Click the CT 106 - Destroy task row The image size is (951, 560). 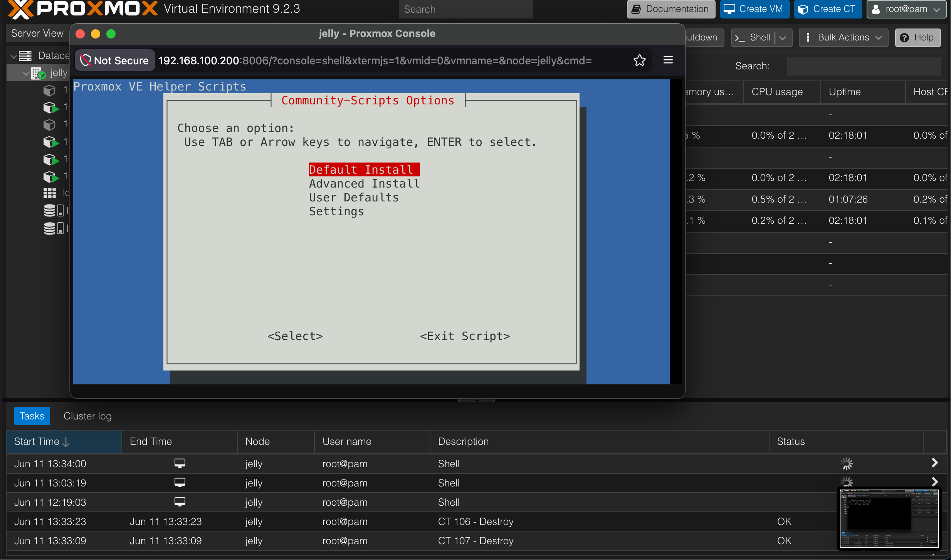[476, 521]
